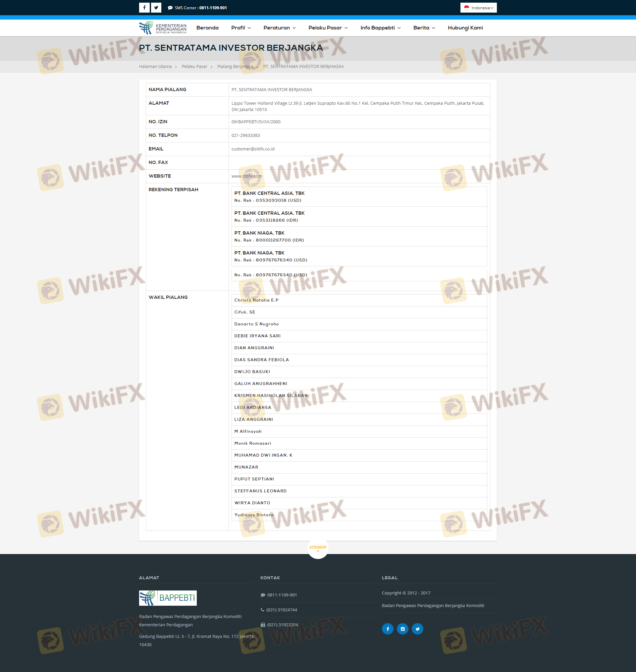Viewport: 636px width, 672px height.
Task: Click the current-page breadcrumb PT. SENTRATAMA INVESTOR BERJANGKA
Action: click(303, 67)
